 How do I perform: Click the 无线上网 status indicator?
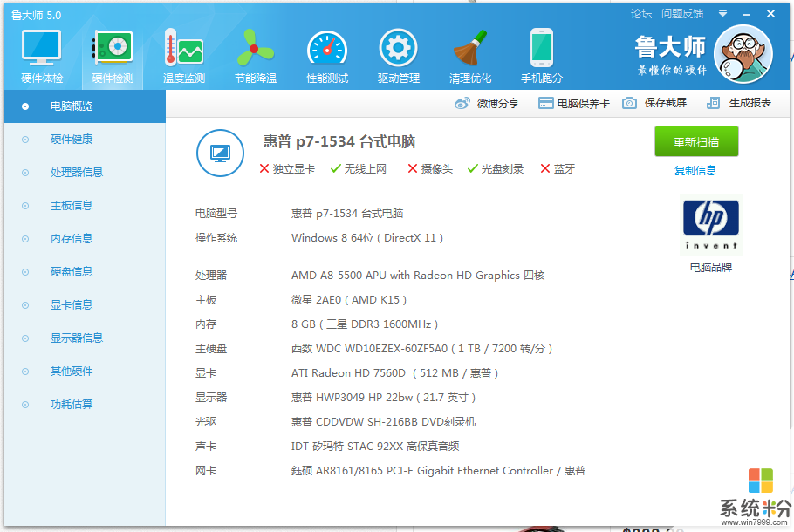point(359,168)
